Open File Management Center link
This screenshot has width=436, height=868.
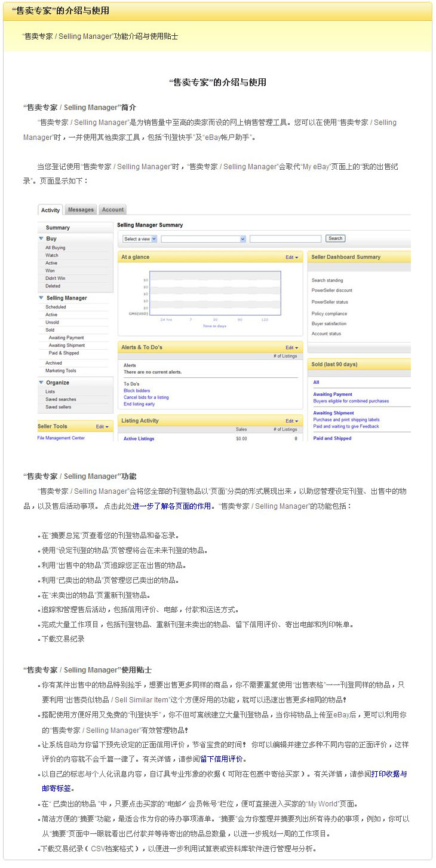point(61,438)
